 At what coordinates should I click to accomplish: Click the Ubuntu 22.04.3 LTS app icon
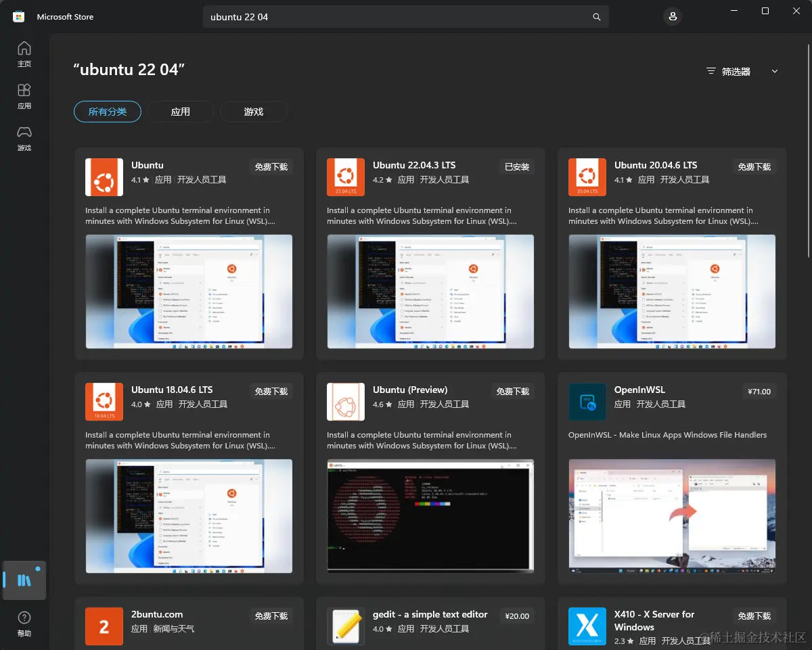pyautogui.click(x=346, y=177)
